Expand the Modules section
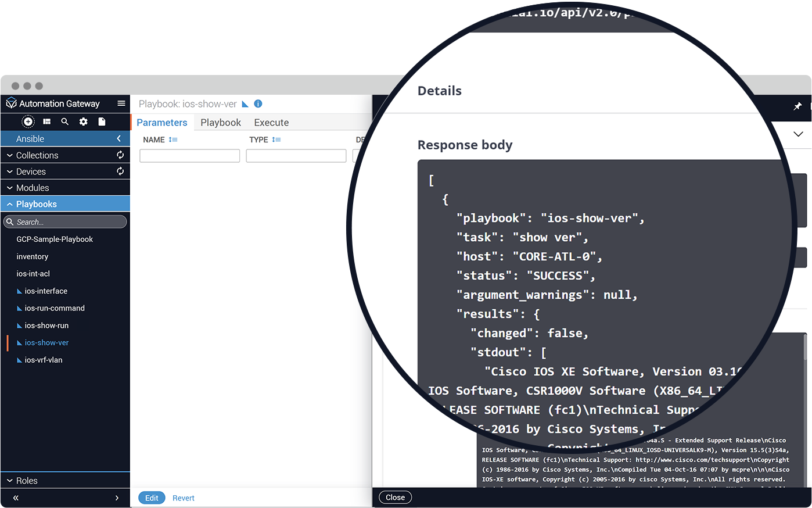This screenshot has height=508, width=812. 33,188
